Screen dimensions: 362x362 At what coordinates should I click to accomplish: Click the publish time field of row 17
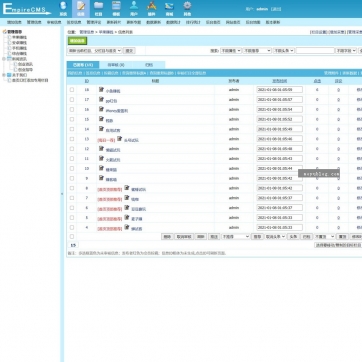point(279,100)
